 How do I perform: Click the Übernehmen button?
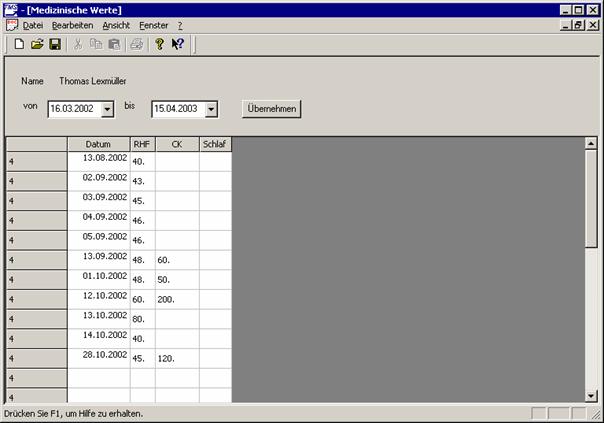click(x=272, y=109)
